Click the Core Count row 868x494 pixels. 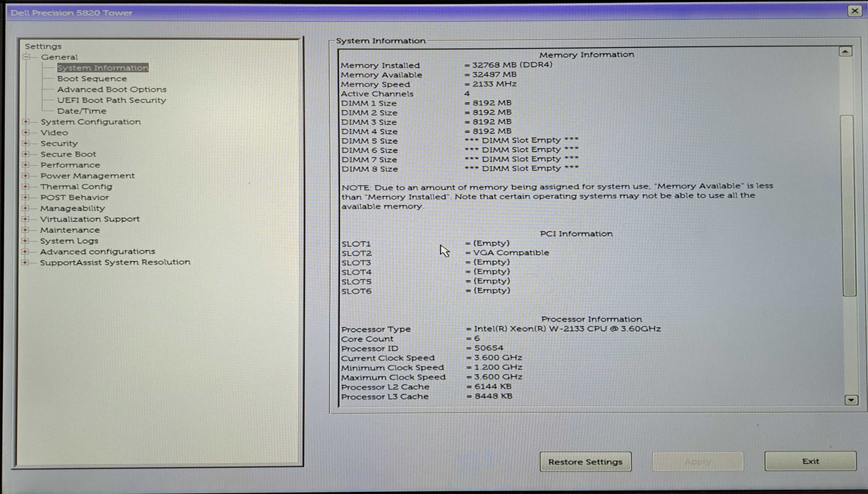click(x=410, y=339)
